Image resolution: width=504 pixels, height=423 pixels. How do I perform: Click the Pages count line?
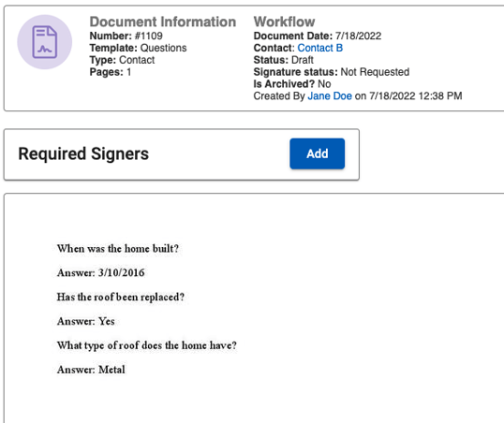pos(111,72)
